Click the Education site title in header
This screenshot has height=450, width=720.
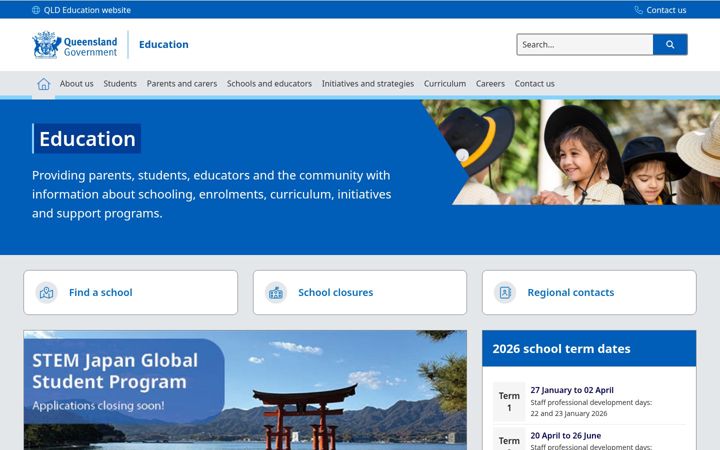point(163,45)
